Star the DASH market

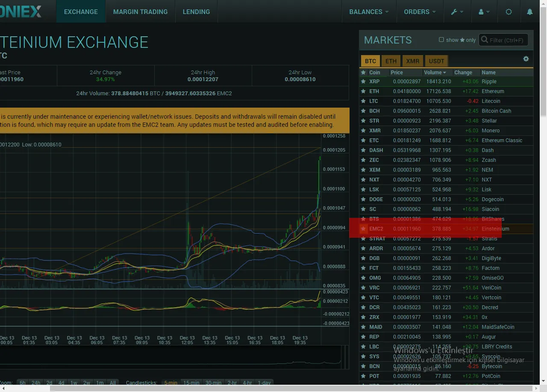[x=363, y=150]
